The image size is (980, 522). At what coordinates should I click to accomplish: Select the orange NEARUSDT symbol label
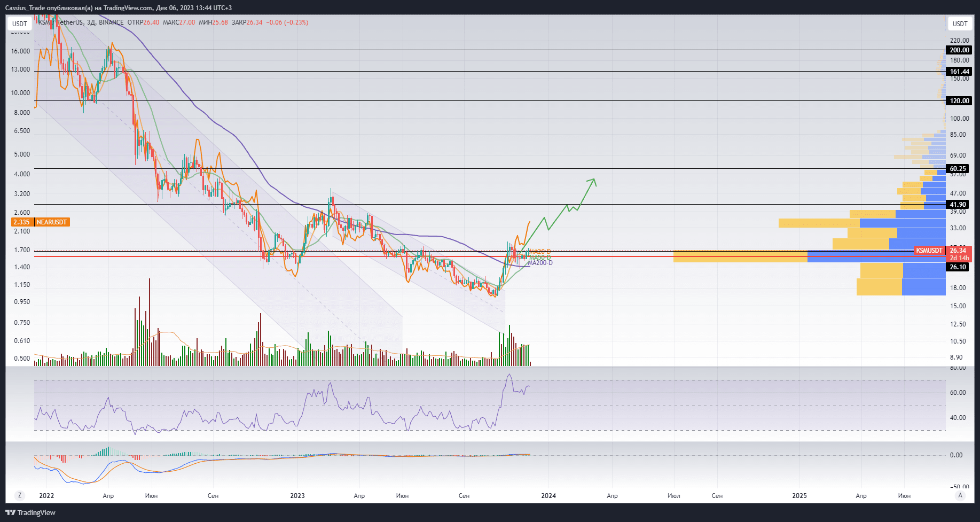[x=52, y=222]
